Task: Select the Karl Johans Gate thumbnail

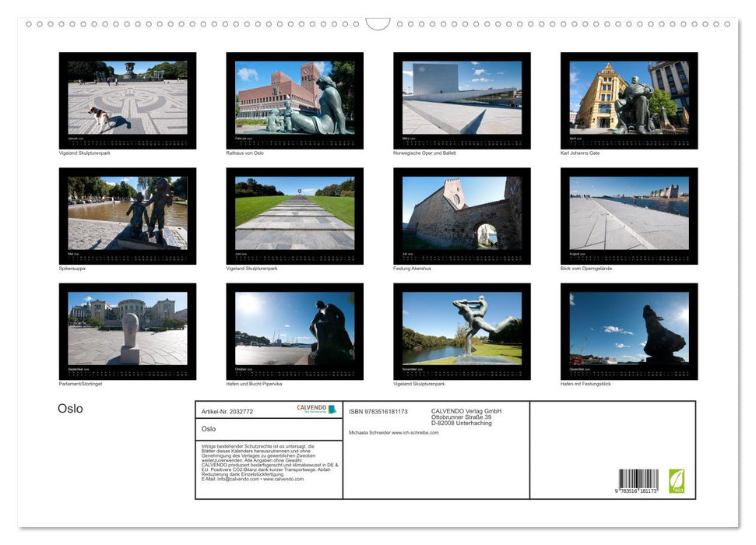Action: point(629,100)
